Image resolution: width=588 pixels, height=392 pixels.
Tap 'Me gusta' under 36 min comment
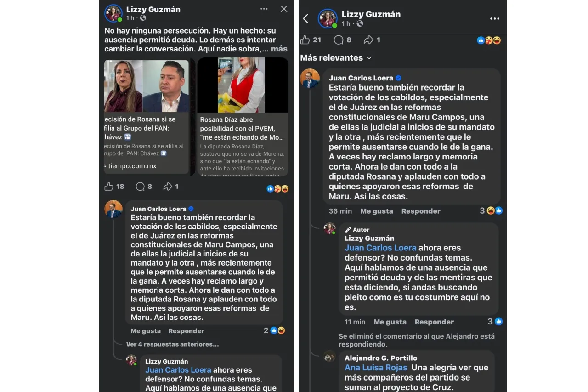pos(377,211)
